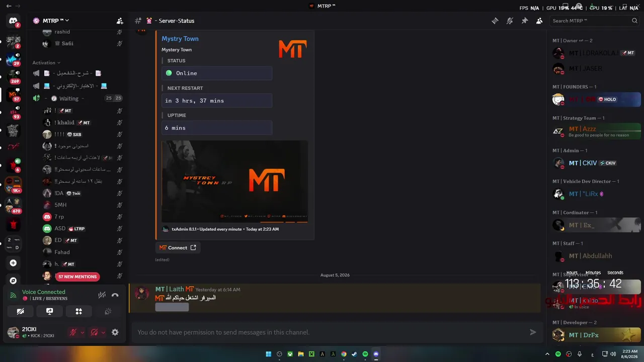Show pinned messages

click(x=525, y=21)
